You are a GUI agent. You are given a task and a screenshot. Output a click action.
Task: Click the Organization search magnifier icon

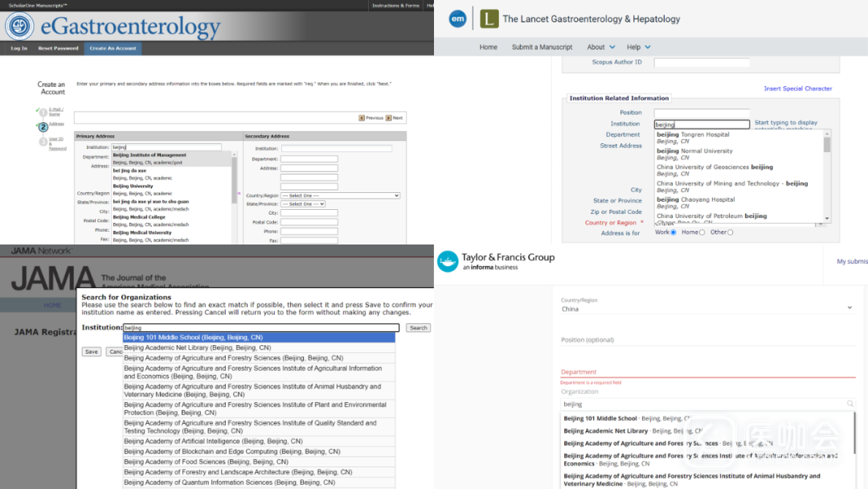pyautogui.click(x=850, y=405)
